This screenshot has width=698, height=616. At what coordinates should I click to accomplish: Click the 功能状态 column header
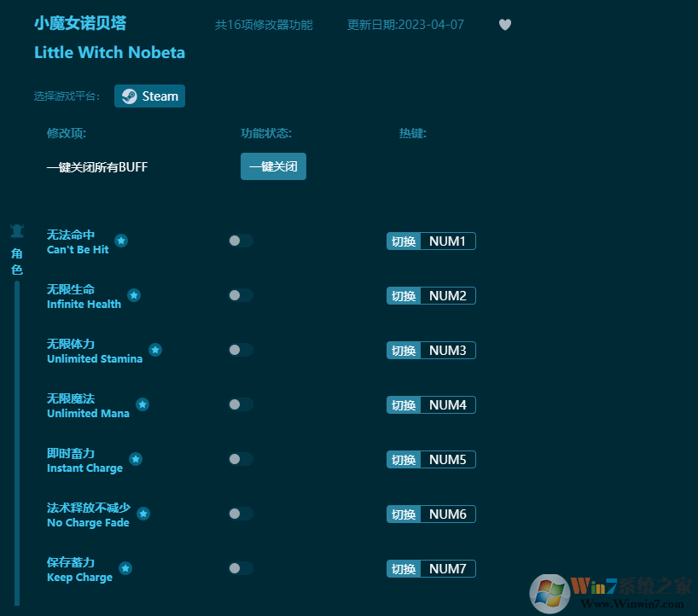[x=266, y=133]
